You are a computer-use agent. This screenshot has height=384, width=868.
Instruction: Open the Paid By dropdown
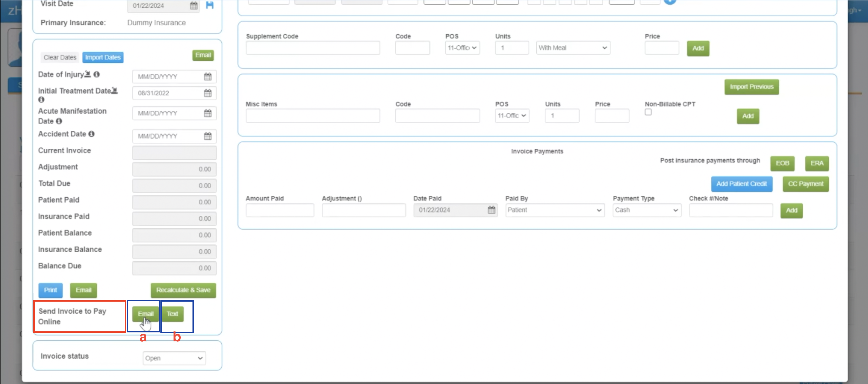pyautogui.click(x=555, y=210)
